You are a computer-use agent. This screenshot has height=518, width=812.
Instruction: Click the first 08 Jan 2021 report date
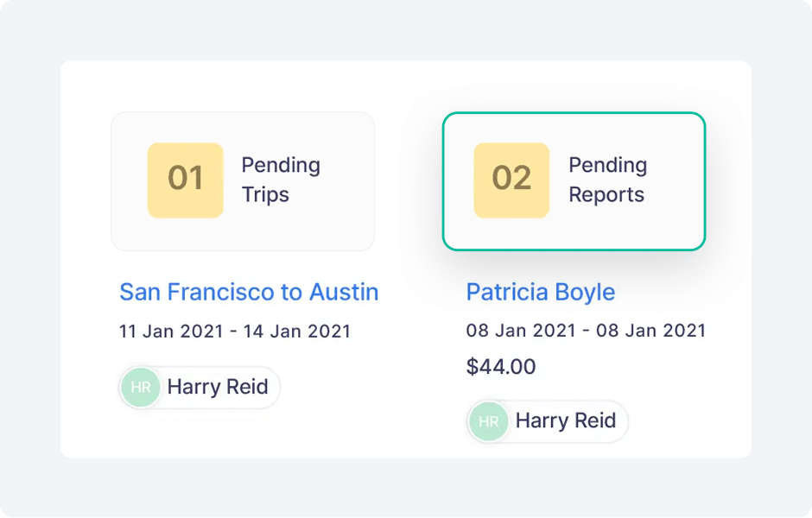pyautogui.click(x=517, y=331)
